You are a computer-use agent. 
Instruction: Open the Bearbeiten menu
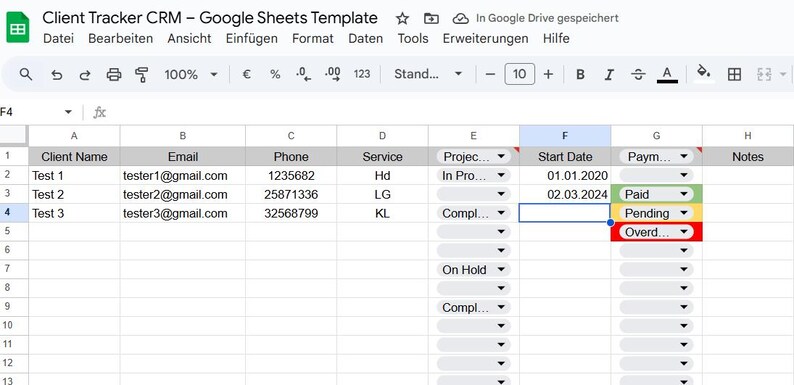pos(121,38)
